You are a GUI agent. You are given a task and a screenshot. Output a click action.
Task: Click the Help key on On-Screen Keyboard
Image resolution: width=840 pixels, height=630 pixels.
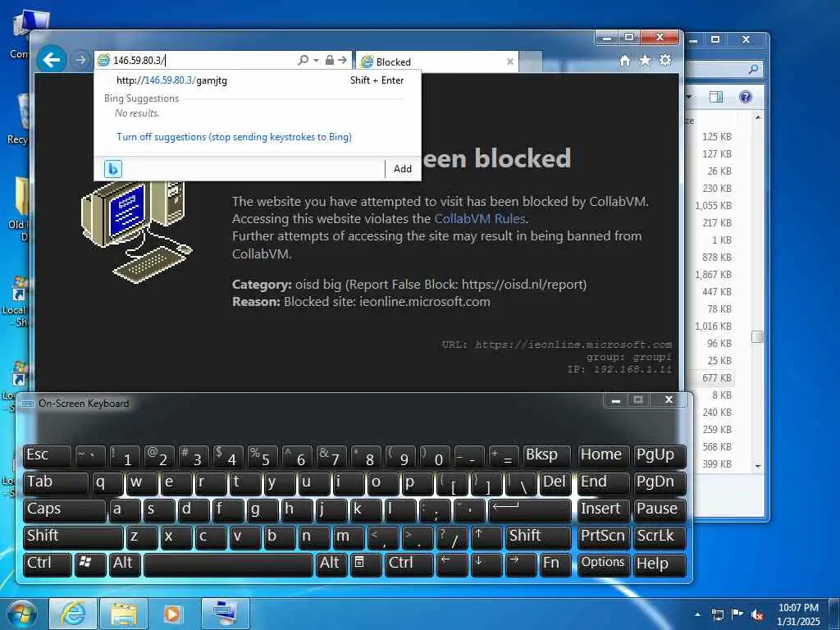(660, 564)
